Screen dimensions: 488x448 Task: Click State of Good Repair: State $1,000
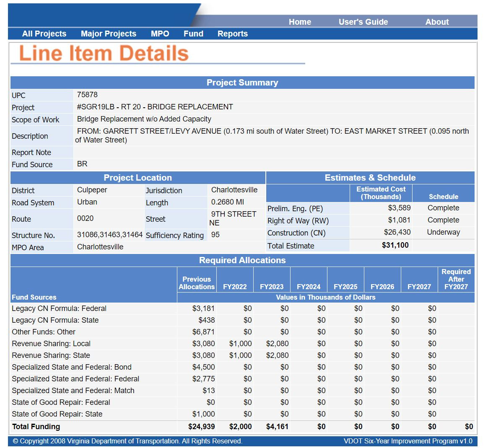tap(203, 414)
